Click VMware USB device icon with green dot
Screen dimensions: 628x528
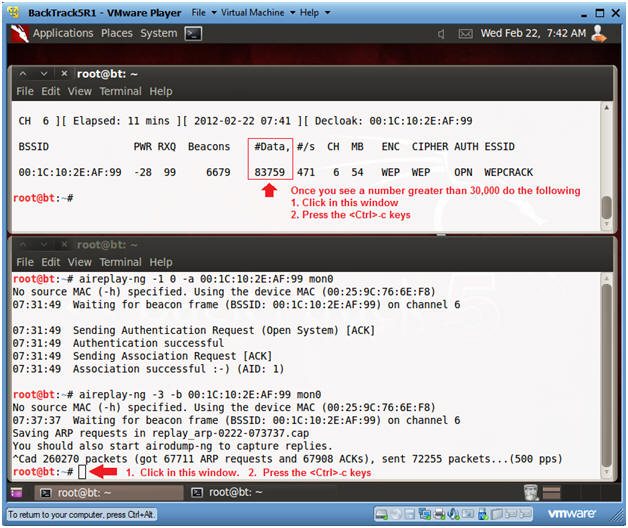tap(483, 514)
